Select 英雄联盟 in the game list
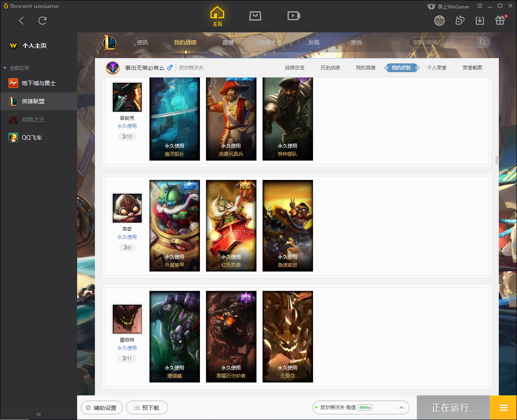This screenshot has height=420, width=517. pyautogui.click(x=38, y=101)
